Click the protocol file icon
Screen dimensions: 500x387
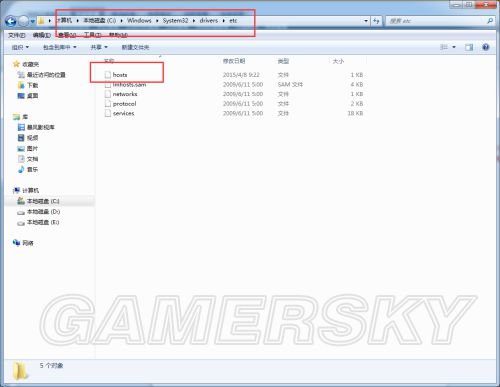point(108,104)
